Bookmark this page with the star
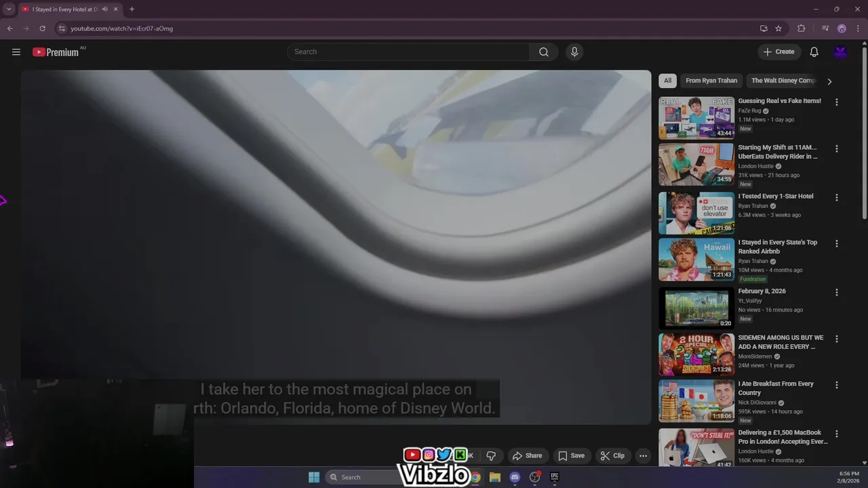868x488 pixels. tap(778, 28)
